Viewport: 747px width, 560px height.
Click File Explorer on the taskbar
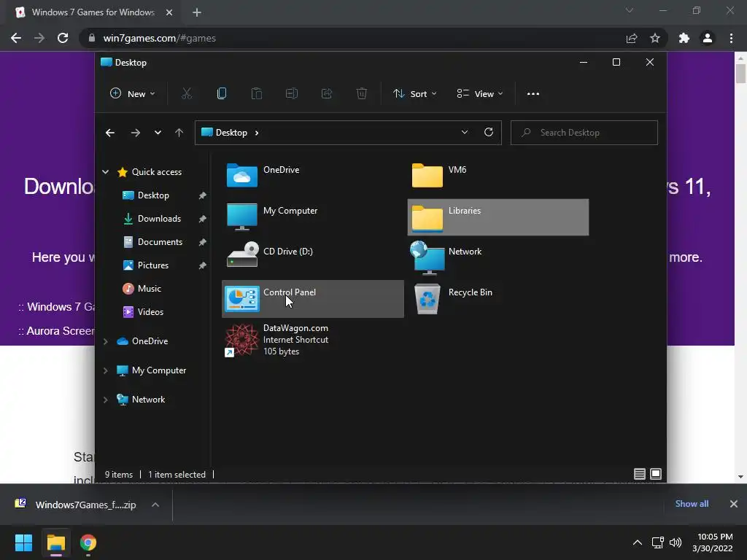point(55,542)
